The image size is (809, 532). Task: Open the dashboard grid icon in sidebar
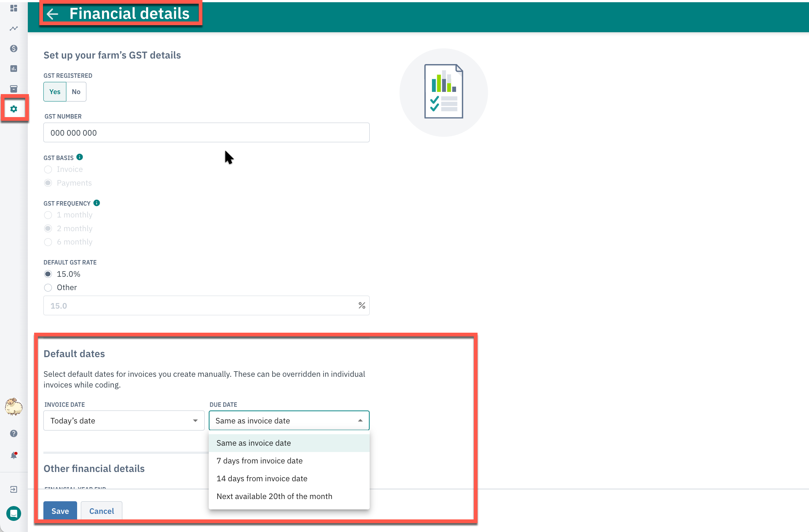tap(14, 8)
